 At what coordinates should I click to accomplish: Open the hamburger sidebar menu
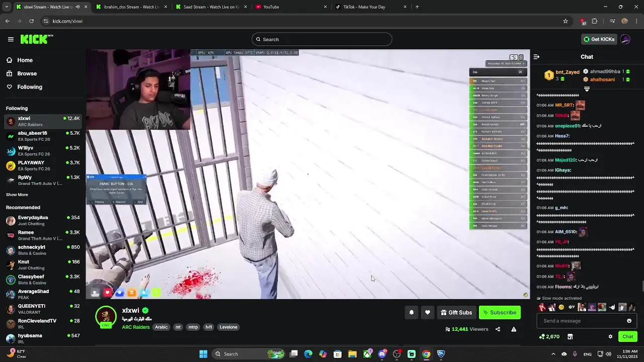coord(11,39)
